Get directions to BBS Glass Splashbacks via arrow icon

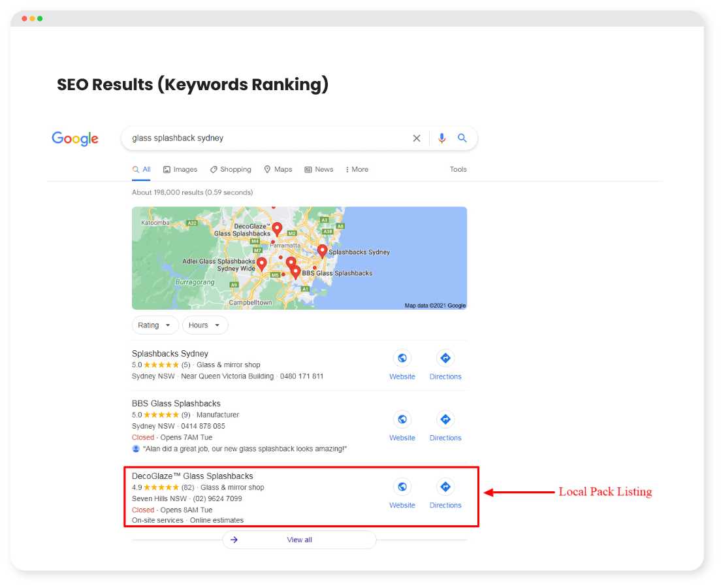click(445, 419)
